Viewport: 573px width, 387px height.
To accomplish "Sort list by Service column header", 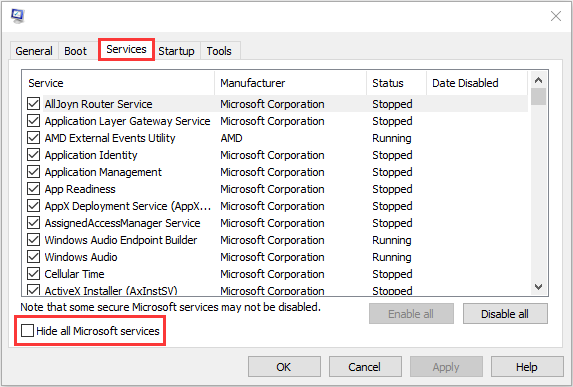I will click(118, 83).
